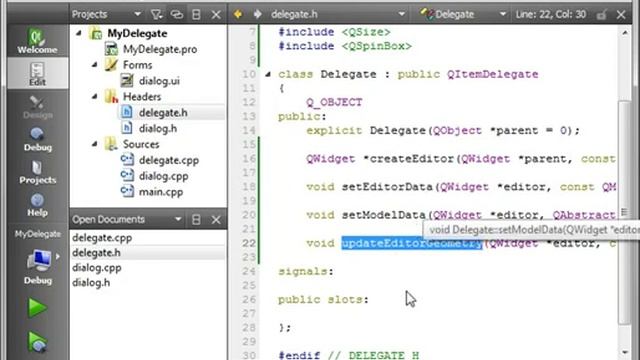Open the Projects mode

37,172
